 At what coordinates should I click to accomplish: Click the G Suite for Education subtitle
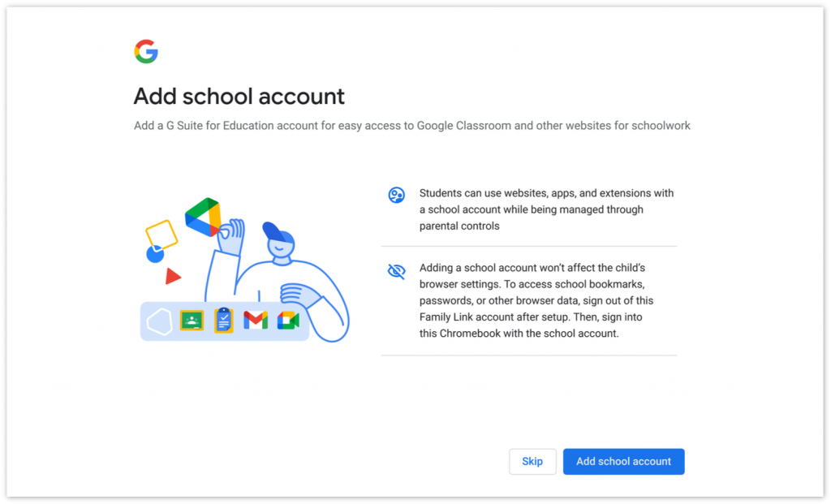[x=411, y=126]
